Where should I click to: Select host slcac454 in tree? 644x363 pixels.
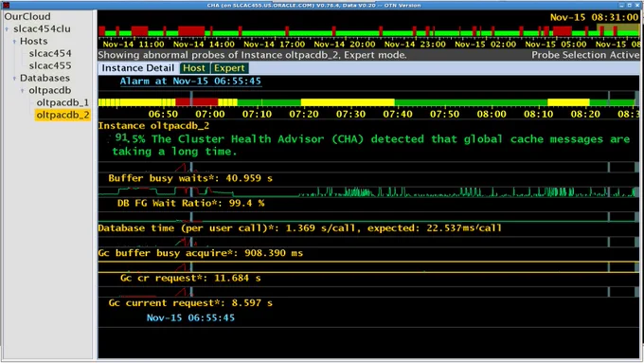pyautogui.click(x=50, y=53)
